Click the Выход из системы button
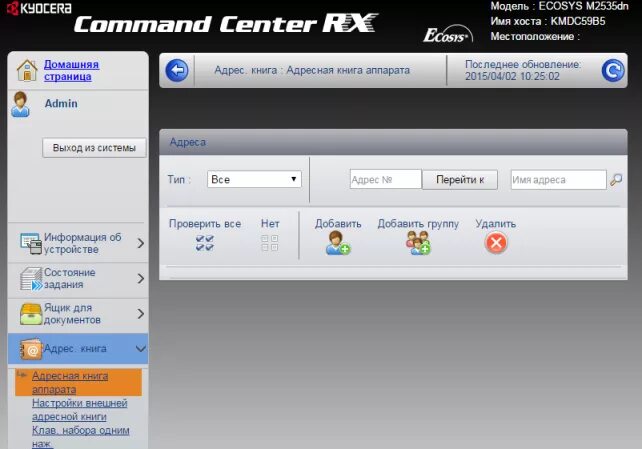 tap(94, 148)
